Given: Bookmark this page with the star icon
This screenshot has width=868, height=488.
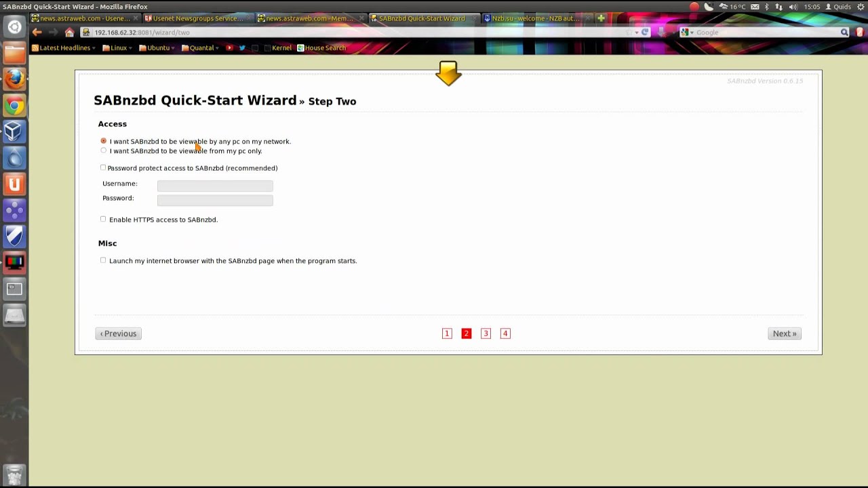Looking at the screenshot, I should (628, 33).
